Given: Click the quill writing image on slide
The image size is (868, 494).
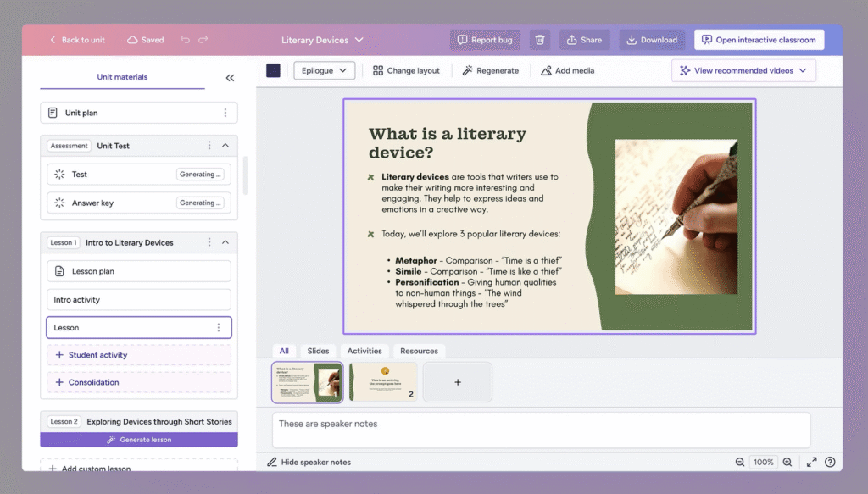Looking at the screenshot, I should [676, 217].
